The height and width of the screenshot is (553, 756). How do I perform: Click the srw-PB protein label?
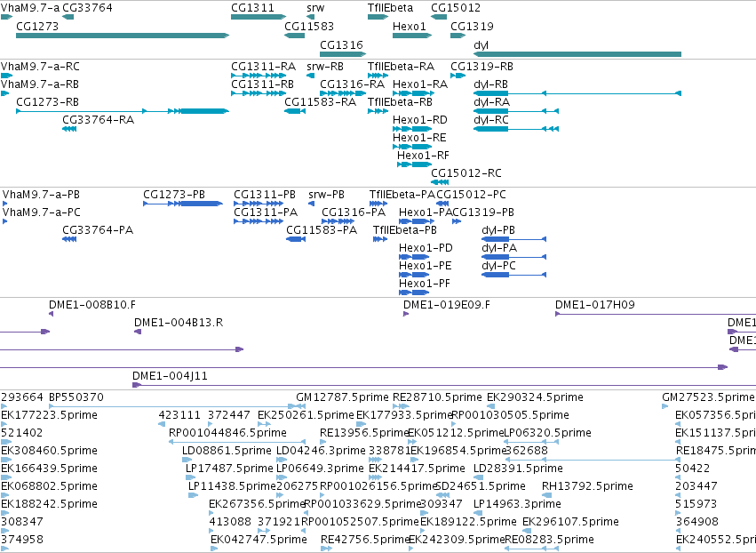pos(326,195)
